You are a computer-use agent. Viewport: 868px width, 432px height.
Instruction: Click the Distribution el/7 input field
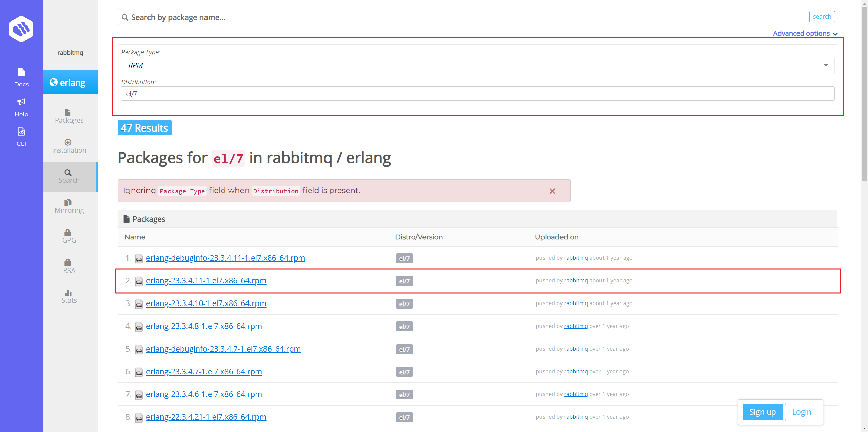pyautogui.click(x=477, y=94)
